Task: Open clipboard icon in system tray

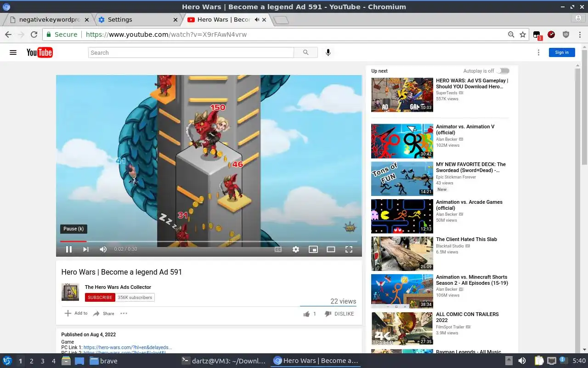Action: tap(539, 361)
